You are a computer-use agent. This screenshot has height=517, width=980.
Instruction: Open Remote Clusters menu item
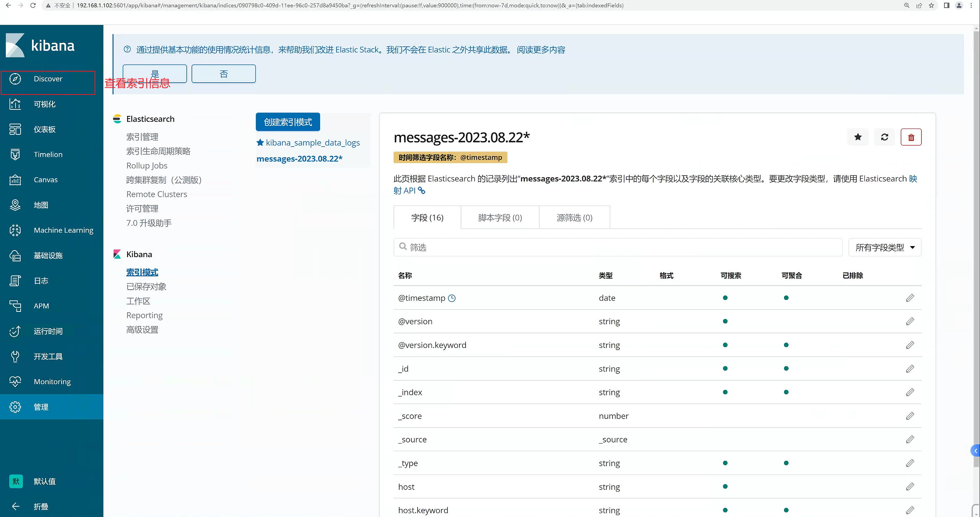tap(157, 194)
